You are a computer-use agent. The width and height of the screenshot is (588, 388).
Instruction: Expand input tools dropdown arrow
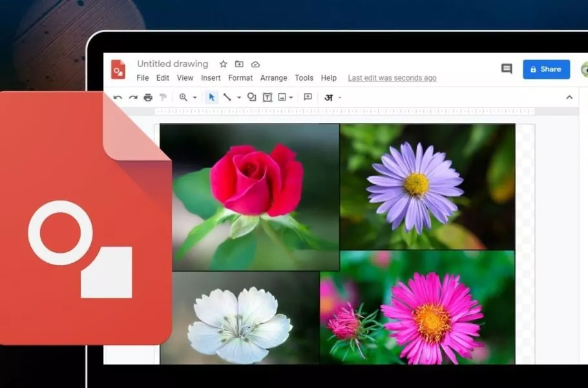click(x=340, y=98)
